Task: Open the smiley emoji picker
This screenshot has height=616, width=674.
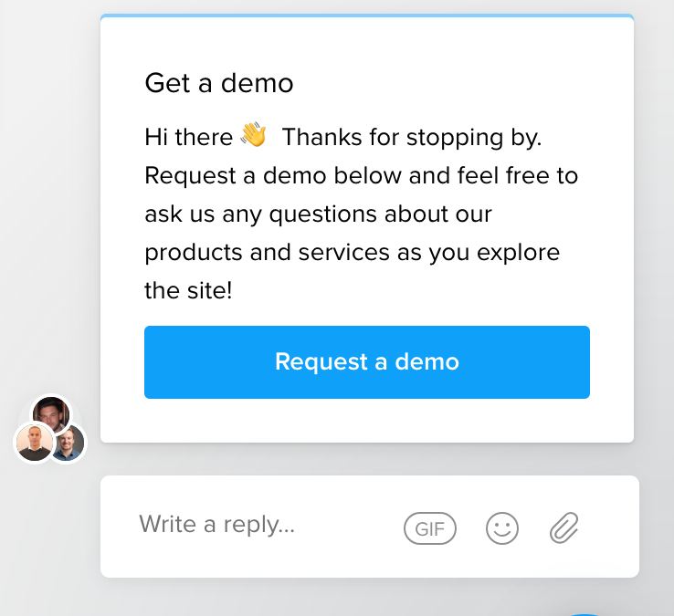Action: [502, 528]
